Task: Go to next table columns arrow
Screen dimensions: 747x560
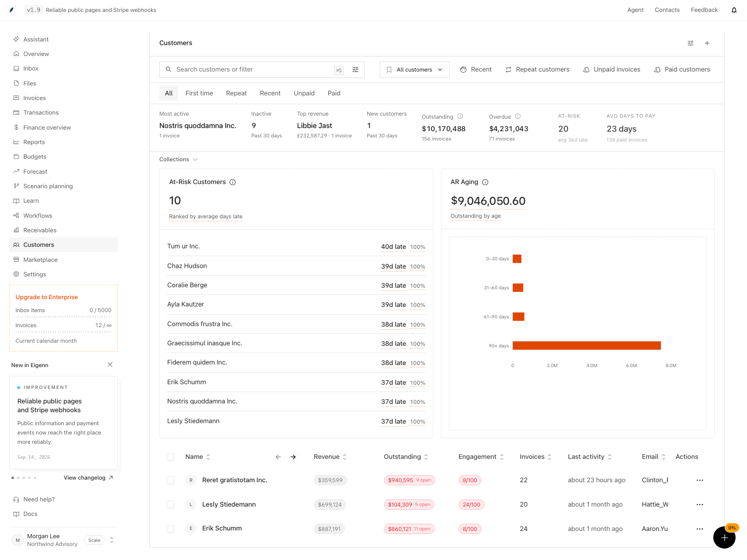Action: click(293, 457)
